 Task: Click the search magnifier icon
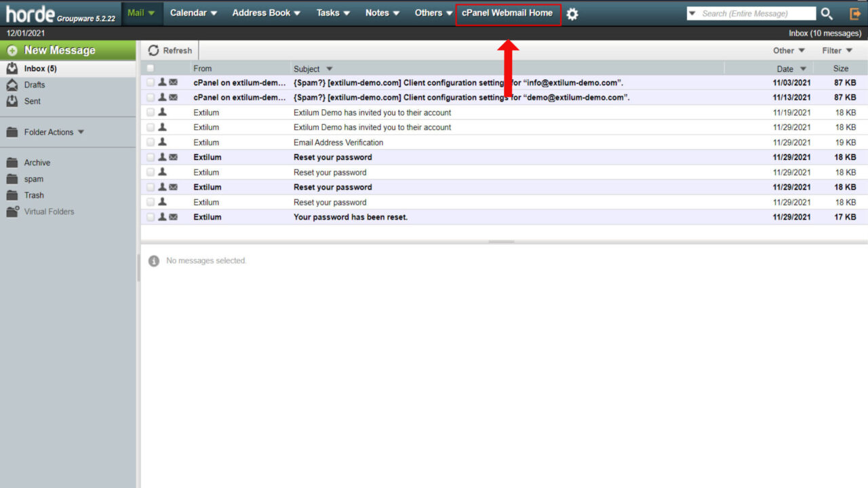point(827,13)
